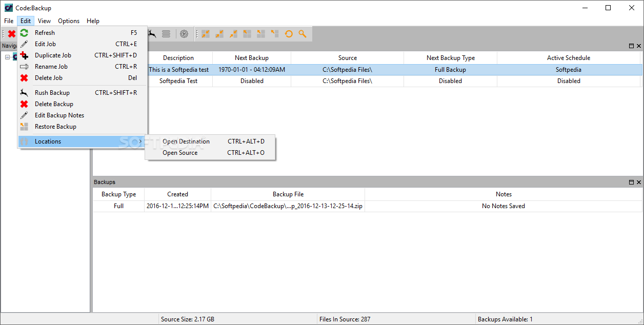644x325 pixels.
Task: Choose Rename Job menu entry
Action: click(x=83, y=67)
